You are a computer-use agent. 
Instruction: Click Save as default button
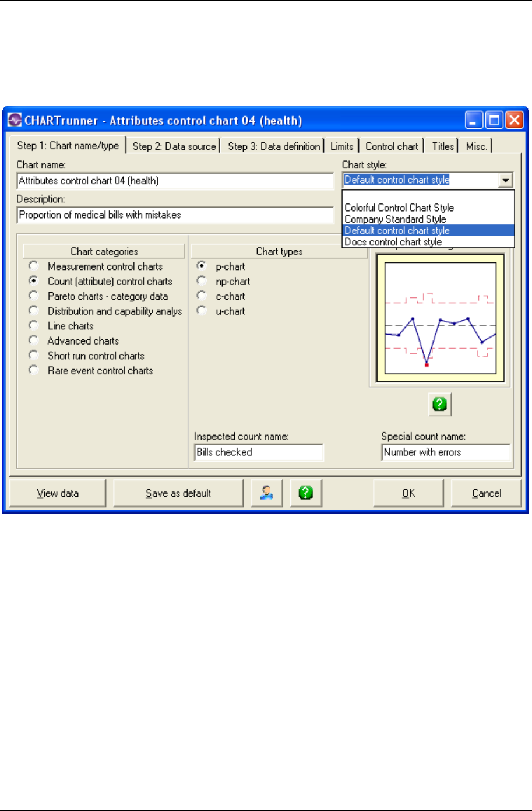(x=178, y=493)
